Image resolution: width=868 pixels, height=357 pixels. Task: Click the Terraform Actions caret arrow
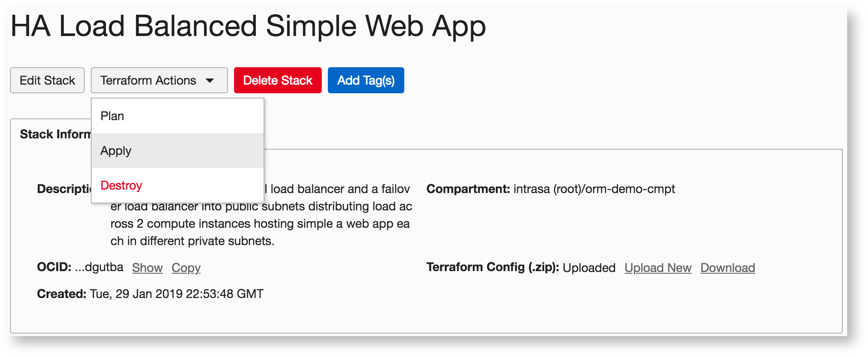tap(210, 81)
